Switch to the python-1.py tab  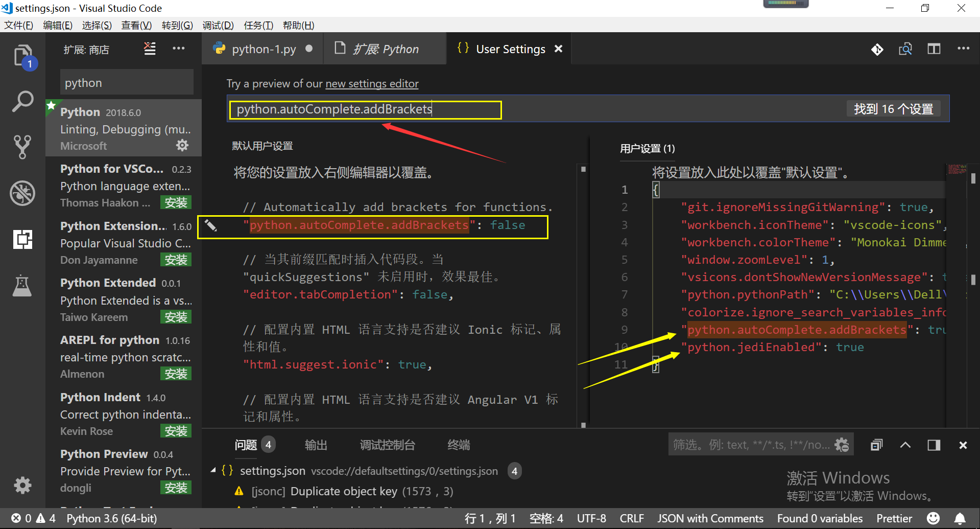(x=264, y=49)
